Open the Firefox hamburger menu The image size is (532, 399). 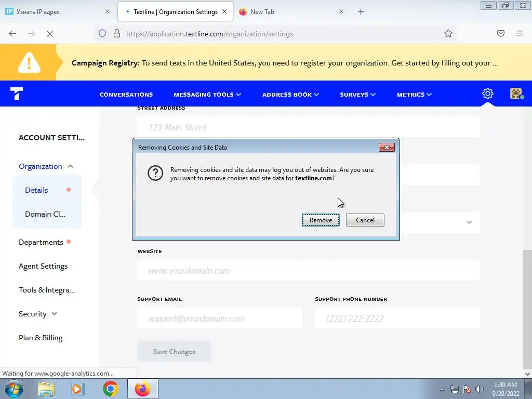[x=520, y=33]
